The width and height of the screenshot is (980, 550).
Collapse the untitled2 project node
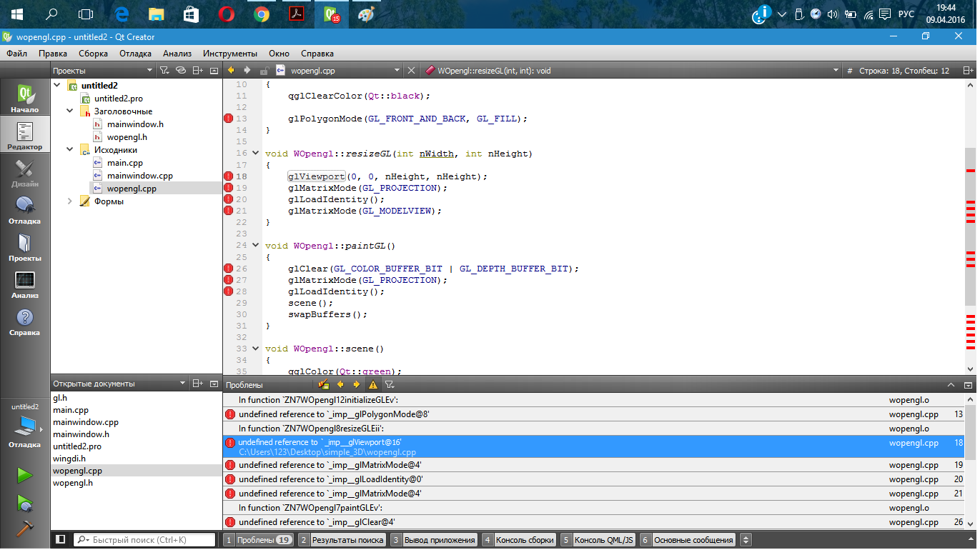tap(57, 86)
